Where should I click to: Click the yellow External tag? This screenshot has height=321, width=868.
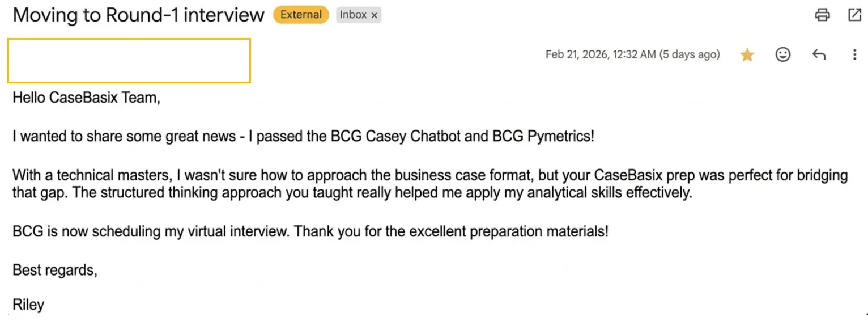(301, 15)
